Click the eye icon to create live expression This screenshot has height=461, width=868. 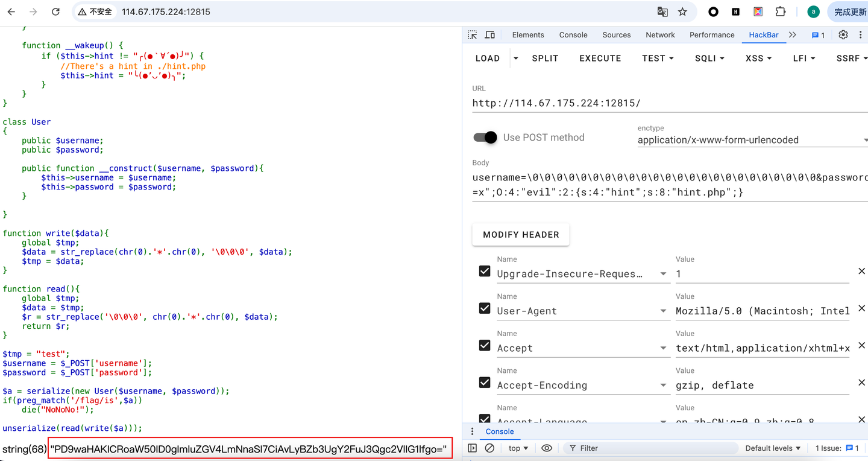(x=546, y=448)
